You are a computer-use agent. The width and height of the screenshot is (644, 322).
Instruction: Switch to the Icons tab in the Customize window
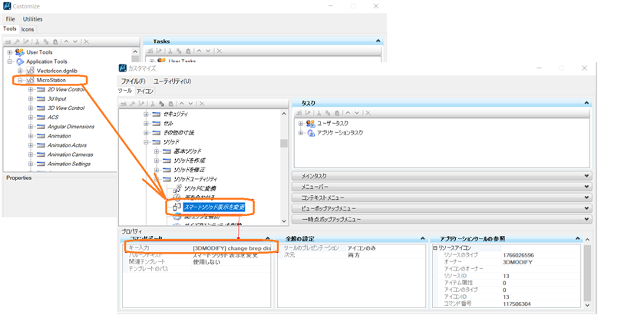tap(28, 29)
